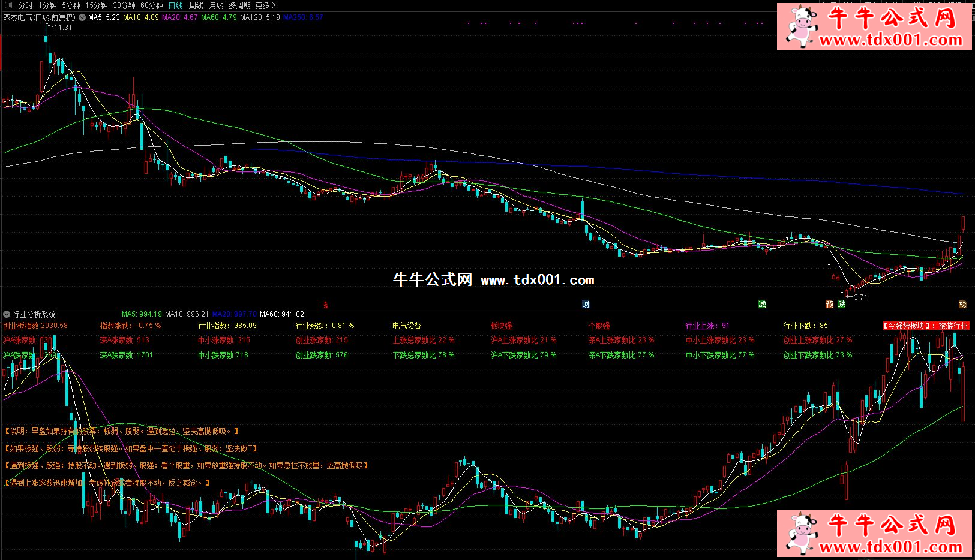Click the magenta MA20: 4.67 label
The image size is (975, 560).
pos(180,17)
